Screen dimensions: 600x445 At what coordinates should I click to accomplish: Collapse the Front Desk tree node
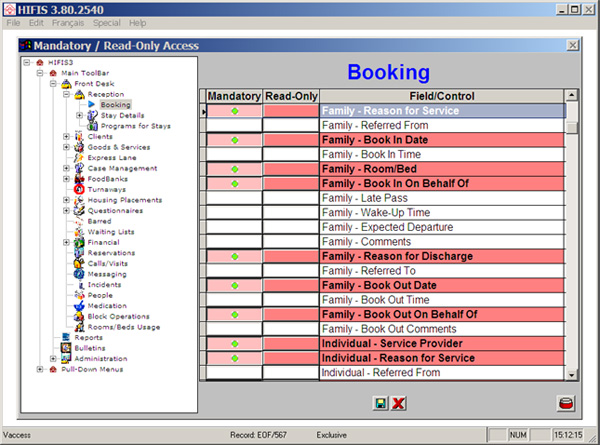coord(52,83)
